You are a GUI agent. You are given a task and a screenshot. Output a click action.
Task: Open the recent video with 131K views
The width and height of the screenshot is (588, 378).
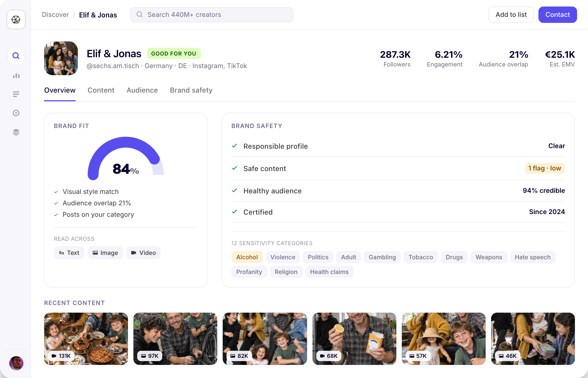(x=86, y=339)
